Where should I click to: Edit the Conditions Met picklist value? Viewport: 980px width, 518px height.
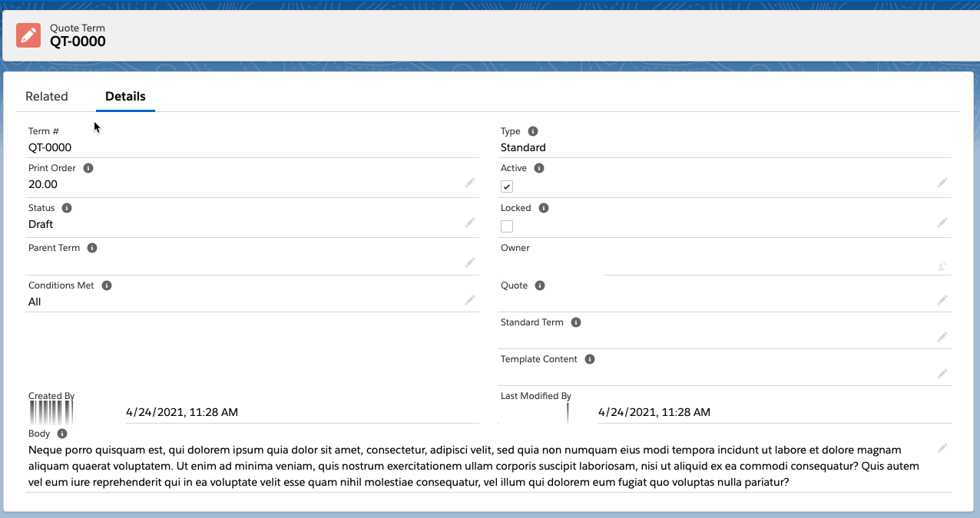(469, 301)
